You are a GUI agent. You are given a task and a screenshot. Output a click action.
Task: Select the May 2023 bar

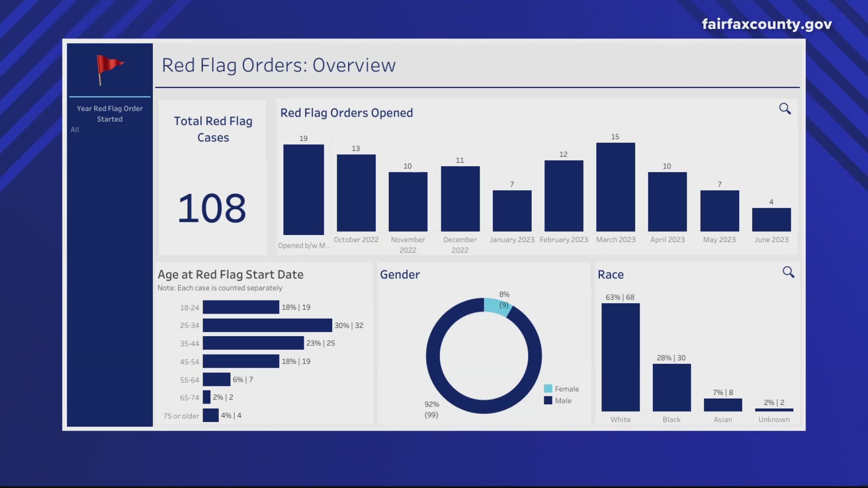(720, 211)
